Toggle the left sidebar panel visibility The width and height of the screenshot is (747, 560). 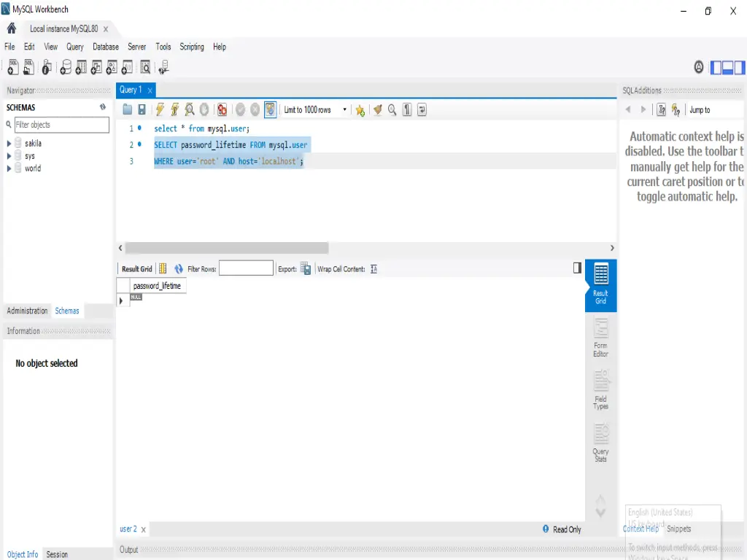[x=716, y=68]
